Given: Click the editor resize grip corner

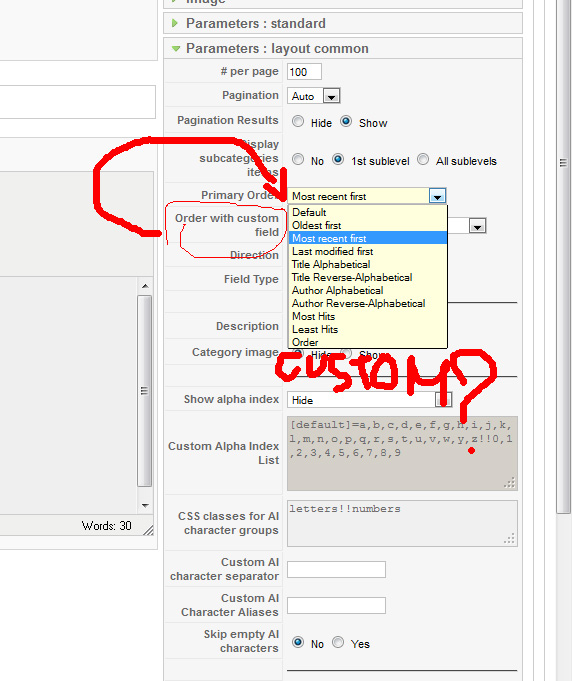Looking at the screenshot, I should point(149,530).
